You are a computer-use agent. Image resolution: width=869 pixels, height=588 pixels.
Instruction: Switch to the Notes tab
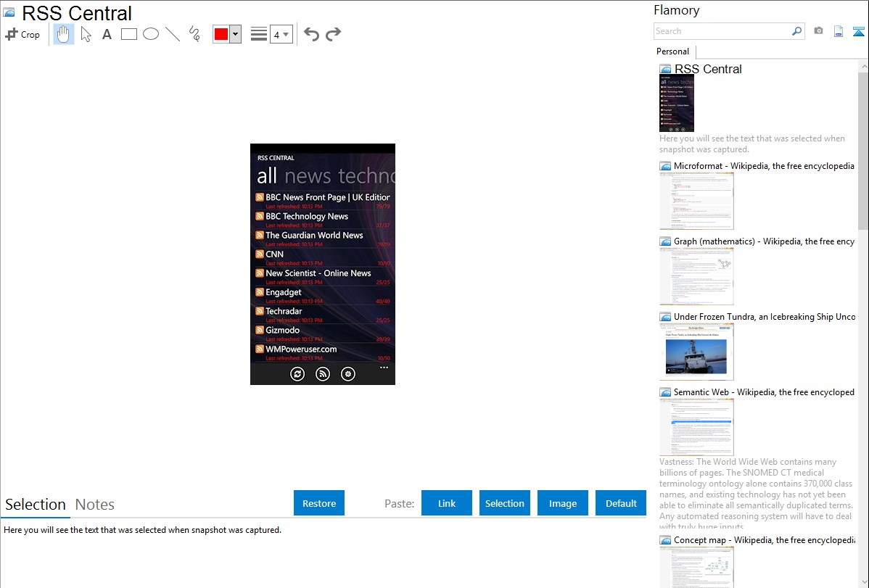[95, 505]
